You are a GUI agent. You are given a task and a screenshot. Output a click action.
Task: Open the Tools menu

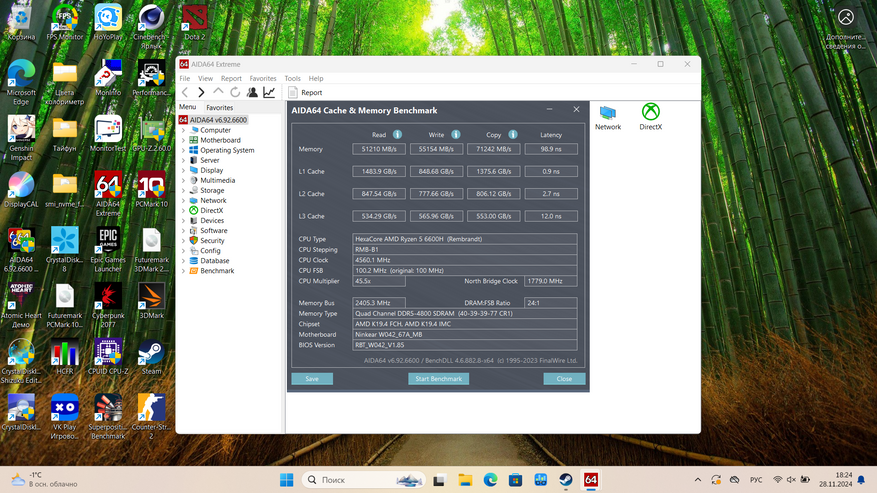[x=292, y=78]
